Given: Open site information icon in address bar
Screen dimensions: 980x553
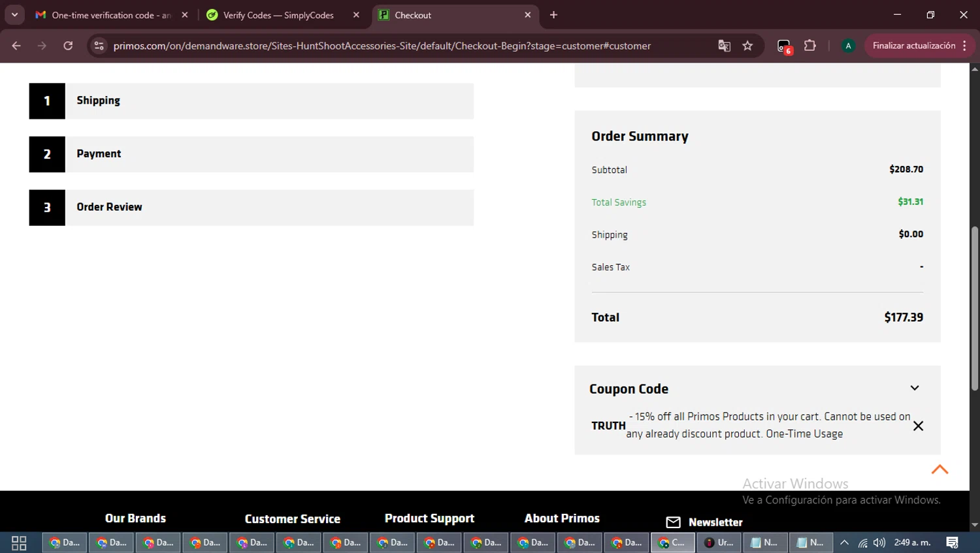Looking at the screenshot, I should [x=99, y=46].
